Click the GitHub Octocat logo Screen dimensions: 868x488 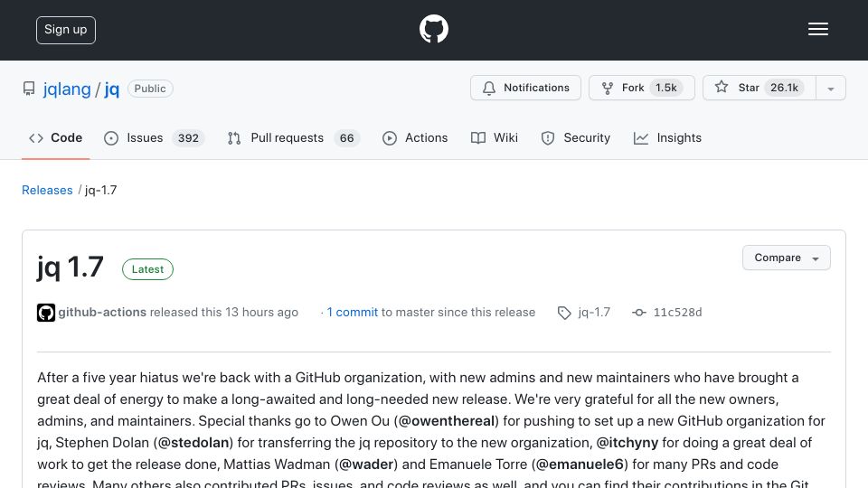coord(433,29)
